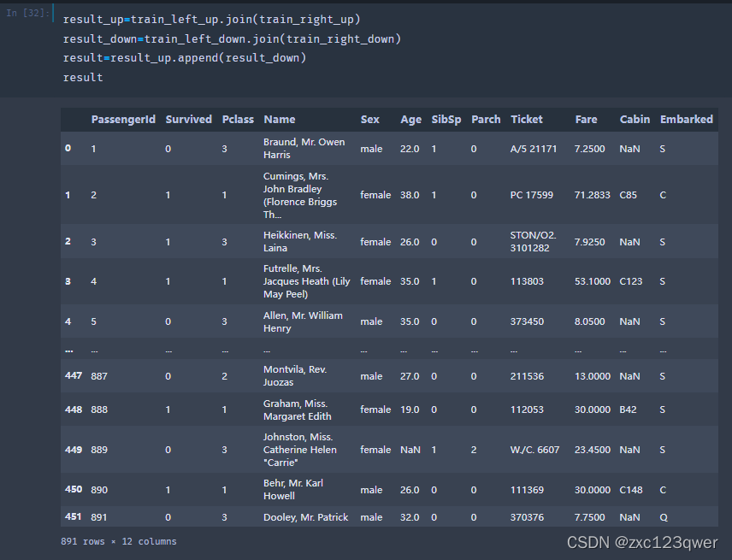This screenshot has width=732, height=560.
Task: Click code line result=result_up.append(result_down)
Action: (x=185, y=58)
